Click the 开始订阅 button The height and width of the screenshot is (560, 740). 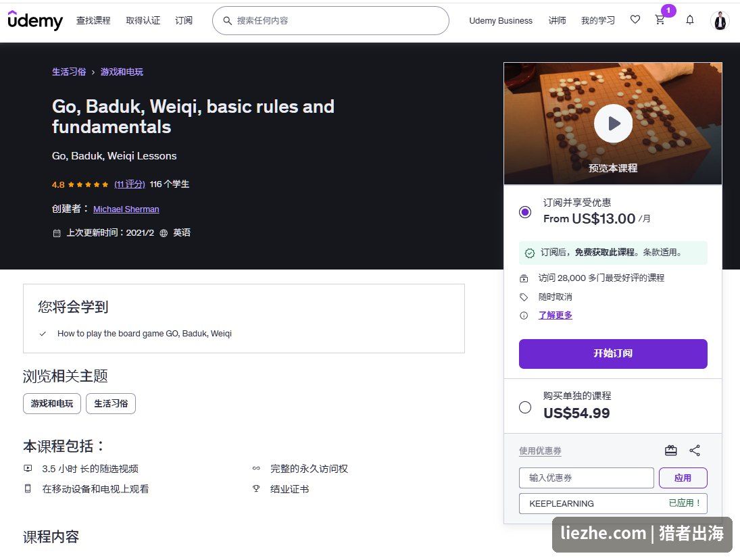[x=613, y=354]
